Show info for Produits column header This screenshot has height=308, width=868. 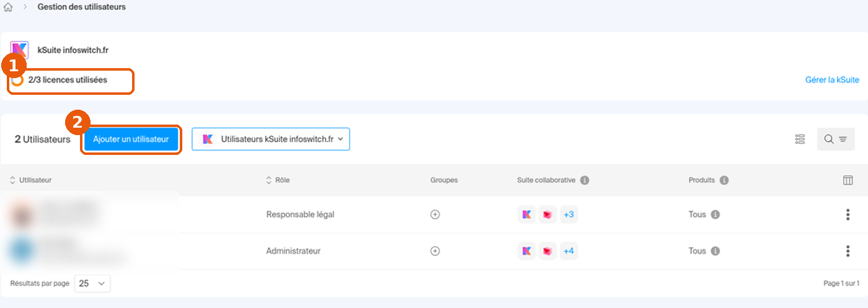(x=724, y=180)
